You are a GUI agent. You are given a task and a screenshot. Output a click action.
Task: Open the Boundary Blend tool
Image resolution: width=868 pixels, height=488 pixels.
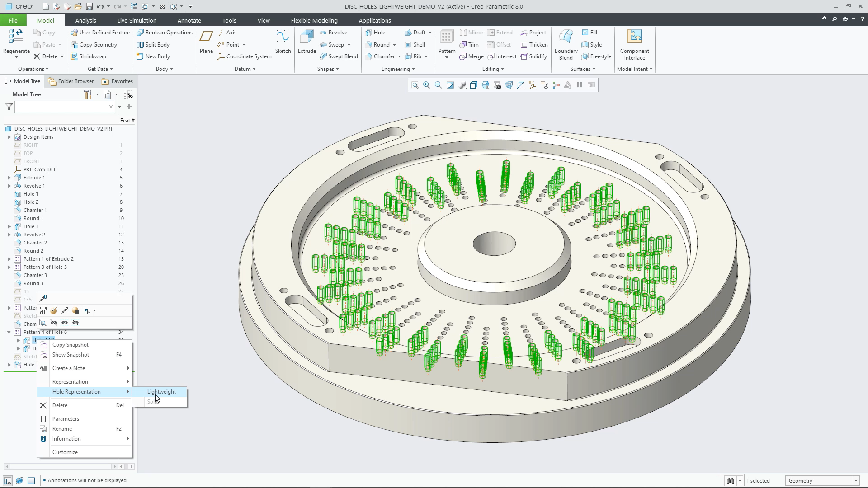(x=566, y=44)
